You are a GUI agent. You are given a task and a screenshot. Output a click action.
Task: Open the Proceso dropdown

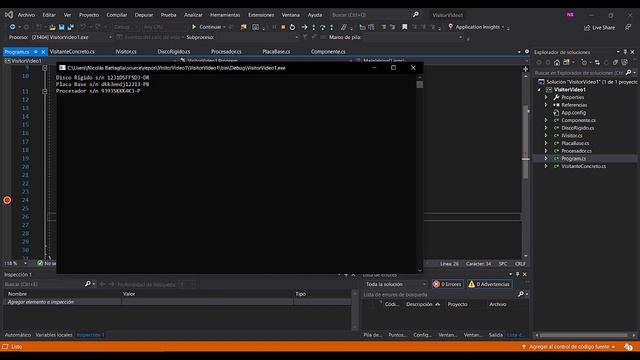[72, 37]
